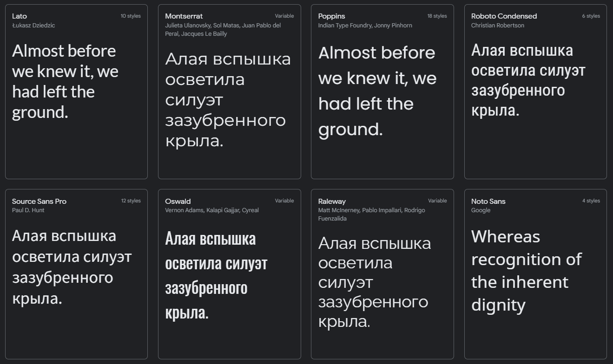Click designer name Christian Robertson
Viewport: 613px width, 364px height.
click(497, 26)
